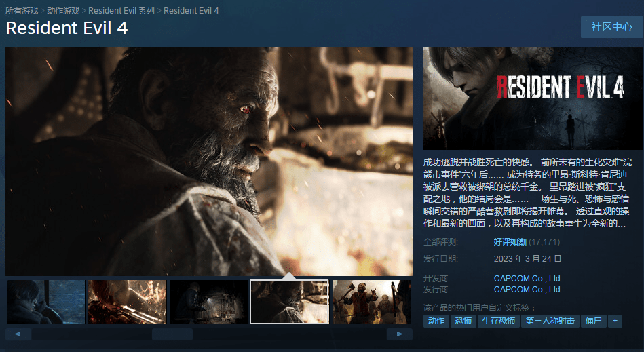Click the plus button to add tags
This screenshot has width=644, height=352.
coord(615,321)
